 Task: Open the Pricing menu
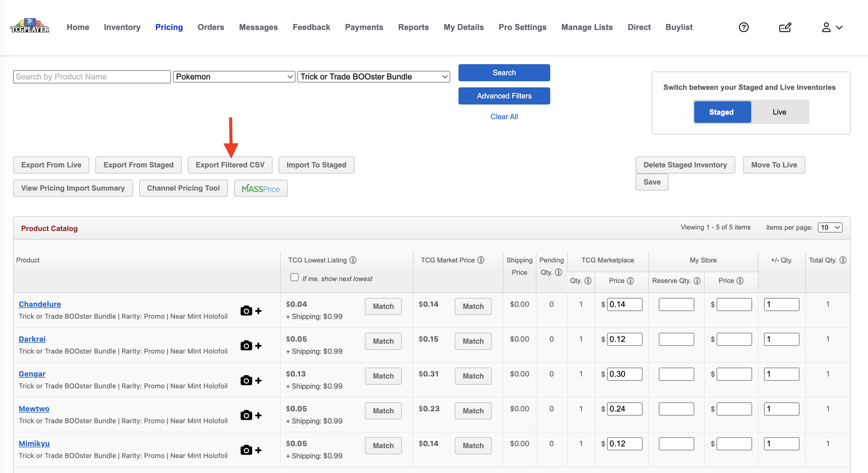(169, 27)
